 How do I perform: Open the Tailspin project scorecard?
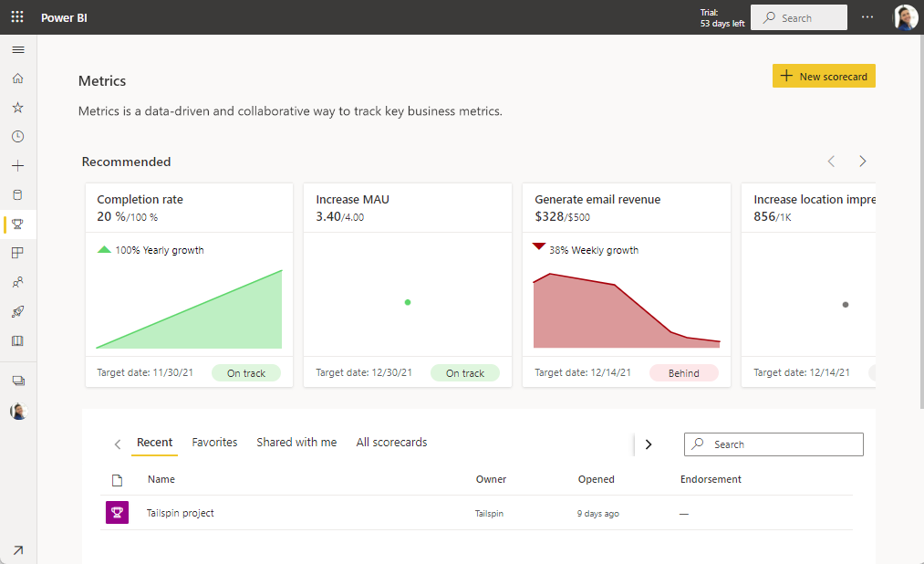click(x=180, y=512)
